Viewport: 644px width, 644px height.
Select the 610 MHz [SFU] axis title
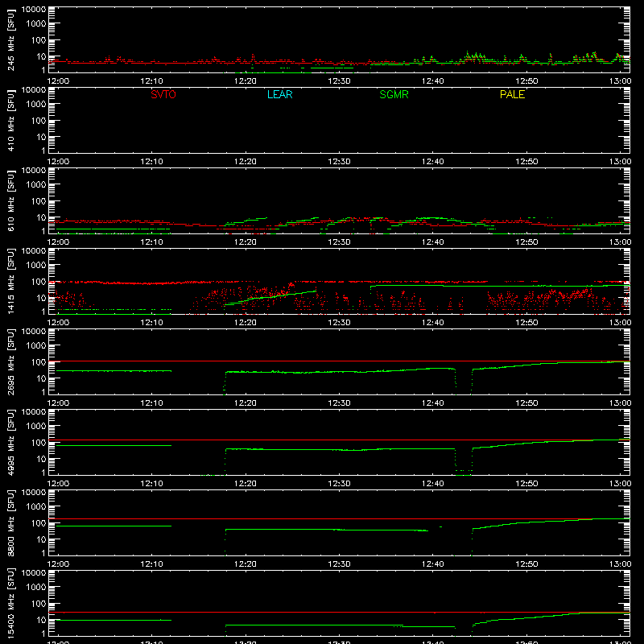point(11,200)
